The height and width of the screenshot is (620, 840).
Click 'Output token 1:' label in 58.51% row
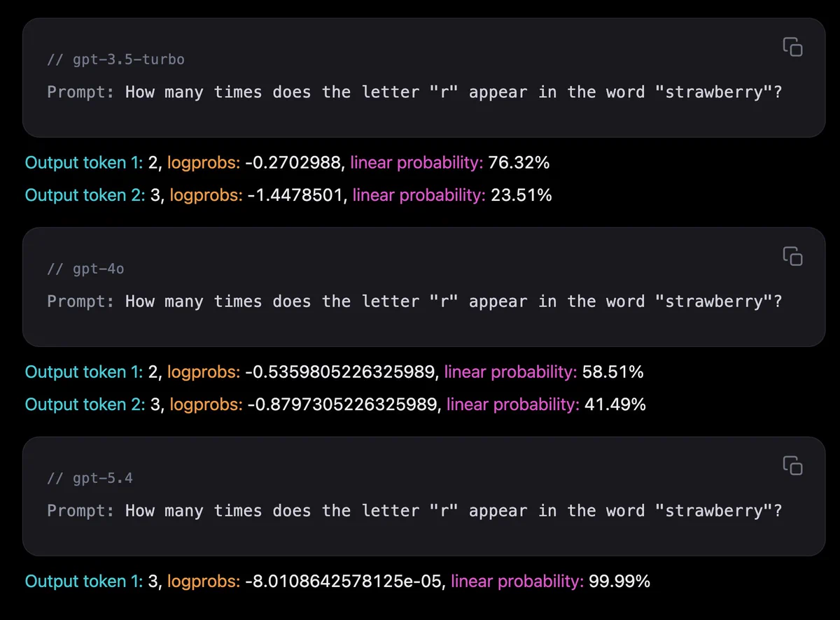tap(84, 372)
